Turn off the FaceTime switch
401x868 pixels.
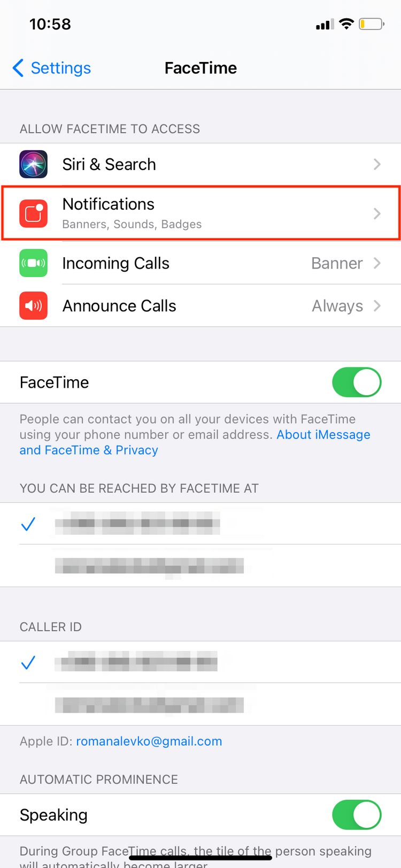(357, 382)
